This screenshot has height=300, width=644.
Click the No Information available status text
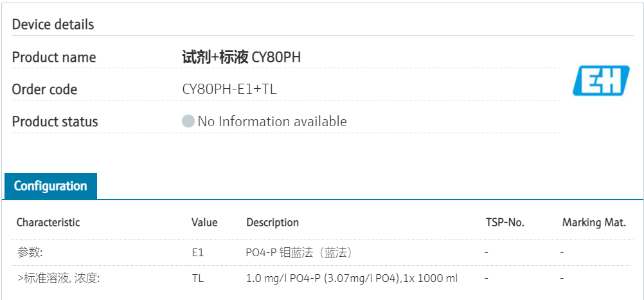(x=272, y=121)
